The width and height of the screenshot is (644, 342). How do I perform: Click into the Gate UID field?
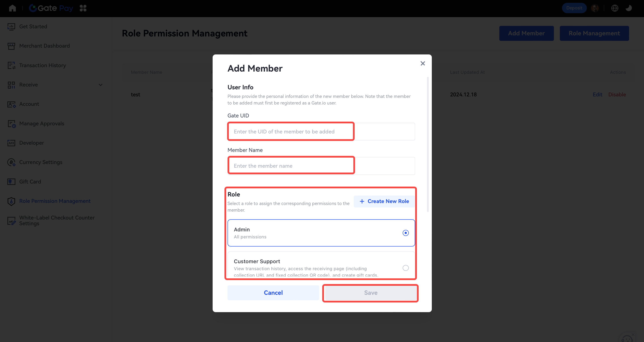click(x=321, y=132)
